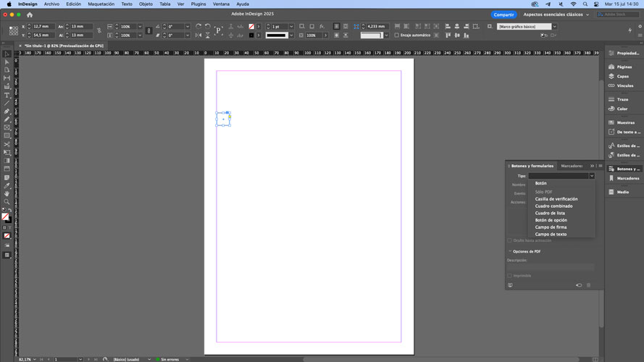Viewport: 644px width, 362px height.
Task: Choose Casilla de verificación from list
Action: [556, 198]
